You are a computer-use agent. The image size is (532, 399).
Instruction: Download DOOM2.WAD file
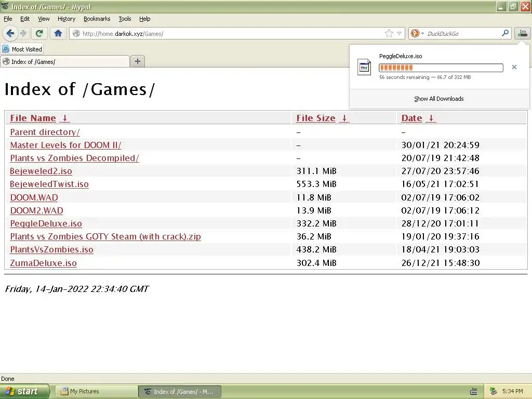pos(36,210)
